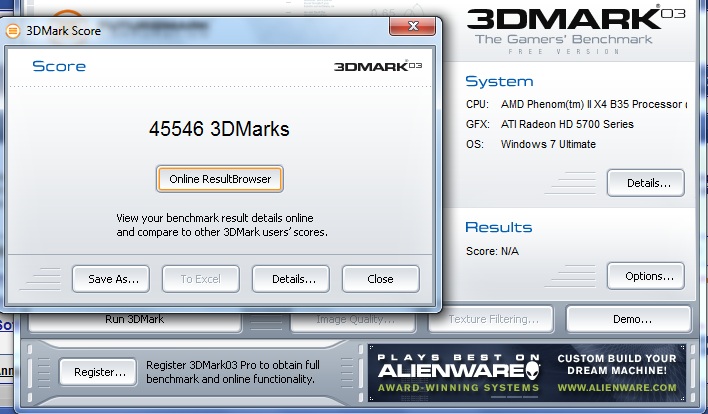Open the Online ResultBrowser
The width and height of the screenshot is (708, 414).
click(x=220, y=179)
